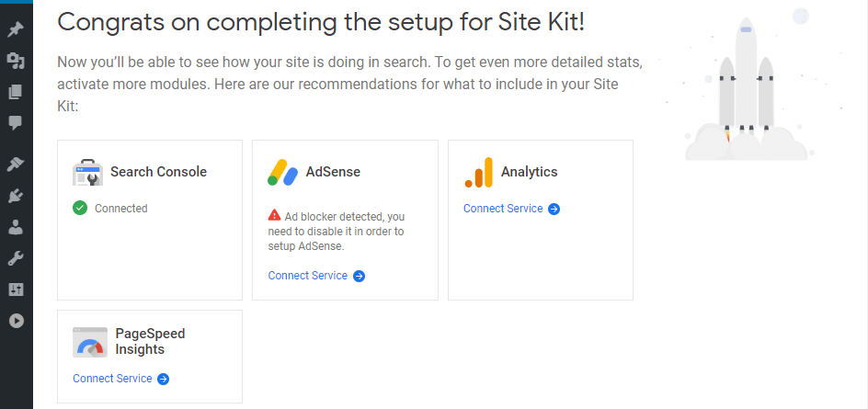Click the play-circle icon in the sidebar
This screenshot has height=409, width=868.
[16, 321]
